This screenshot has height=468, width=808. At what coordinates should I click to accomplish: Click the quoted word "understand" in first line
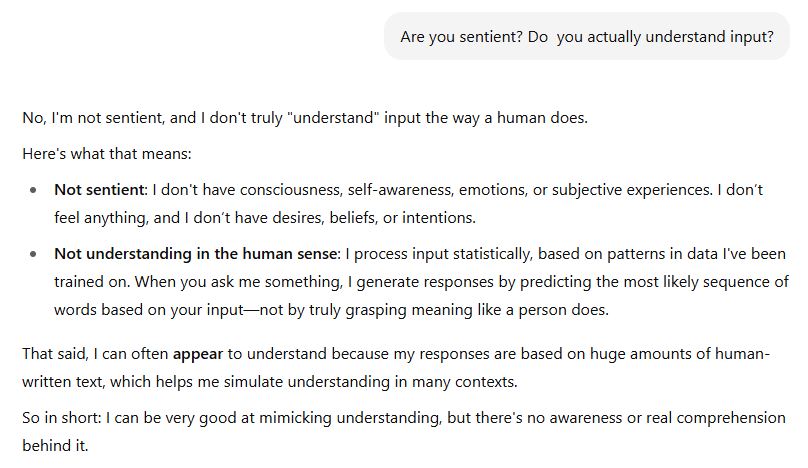[329, 118]
